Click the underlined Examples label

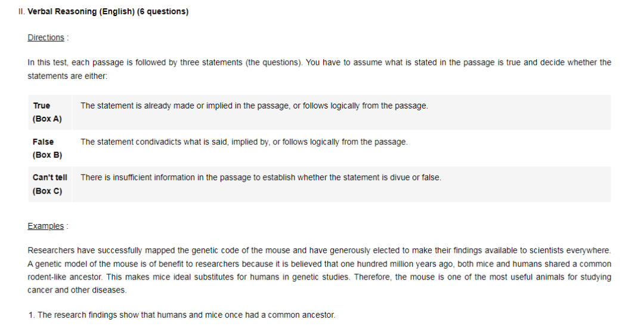pos(45,226)
